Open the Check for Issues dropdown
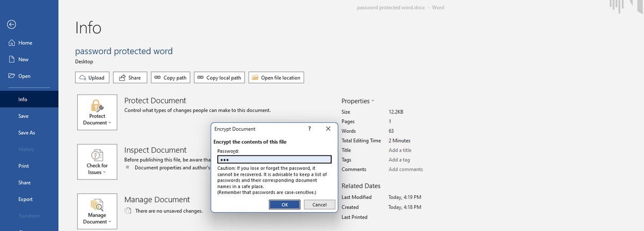This screenshot has width=644, height=231. 97,161
